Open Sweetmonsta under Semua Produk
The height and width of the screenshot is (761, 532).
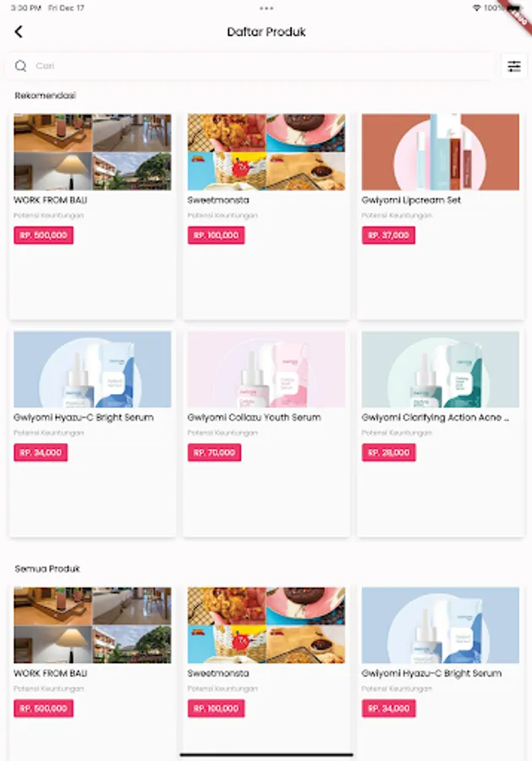pos(266,670)
